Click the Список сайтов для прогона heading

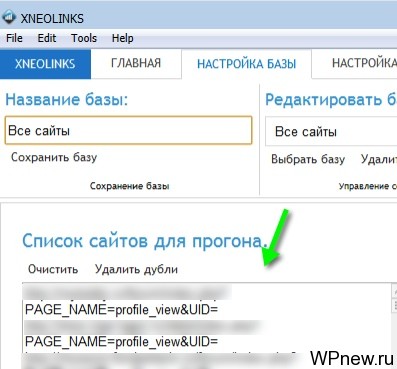[145, 241]
